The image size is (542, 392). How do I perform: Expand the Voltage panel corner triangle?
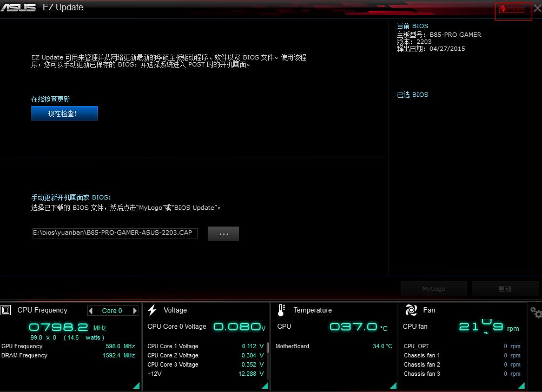265,386
